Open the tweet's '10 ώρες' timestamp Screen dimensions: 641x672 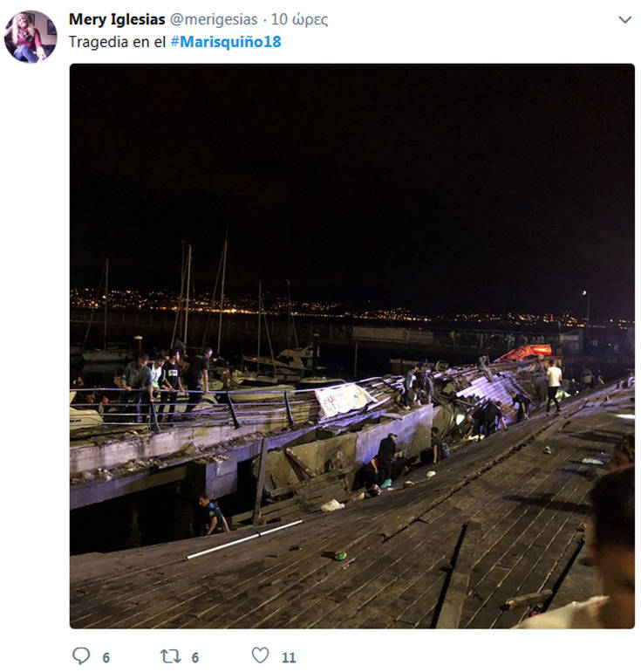pyautogui.click(x=299, y=19)
